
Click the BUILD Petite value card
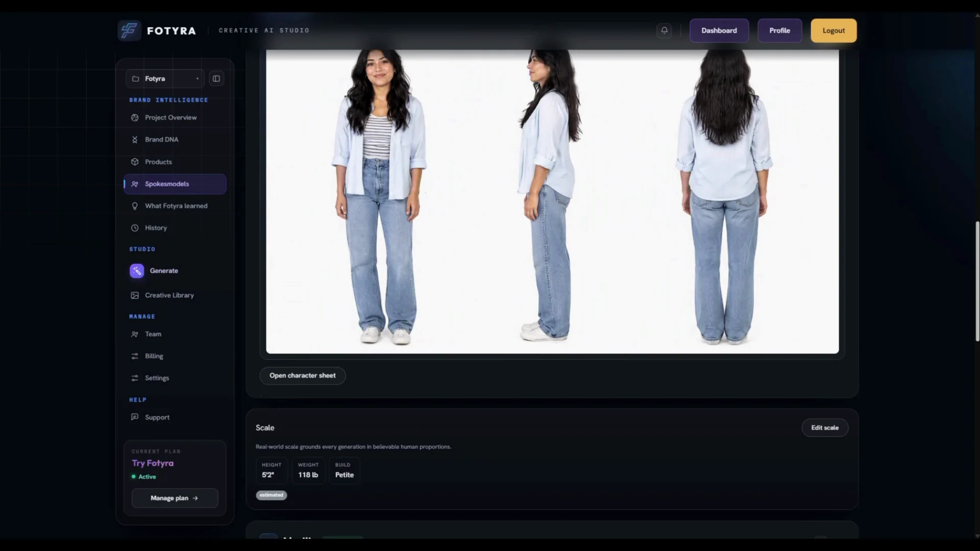pos(344,470)
